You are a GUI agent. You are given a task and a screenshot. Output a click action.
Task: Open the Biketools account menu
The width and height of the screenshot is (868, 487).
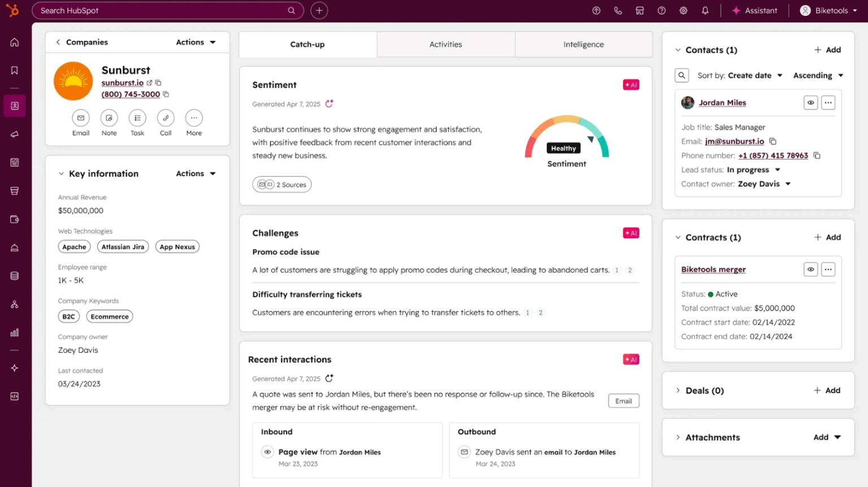pos(829,11)
